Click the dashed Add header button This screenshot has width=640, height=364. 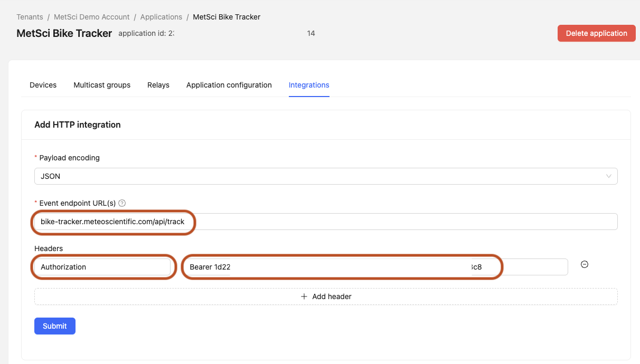coord(325,296)
